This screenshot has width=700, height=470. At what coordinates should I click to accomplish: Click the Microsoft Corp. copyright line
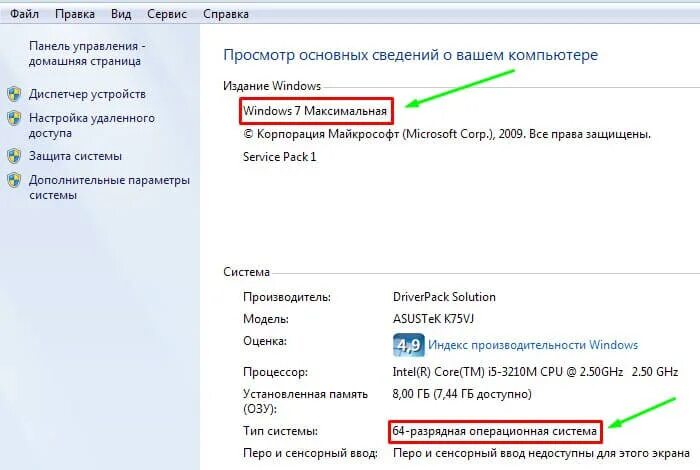click(x=447, y=134)
